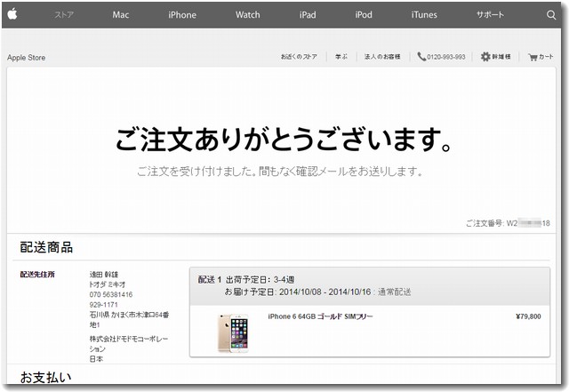The height and width of the screenshot is (392, 569).
Task: Open the iPod nav item
Action: pyautogui.click(x=364, y=15)
